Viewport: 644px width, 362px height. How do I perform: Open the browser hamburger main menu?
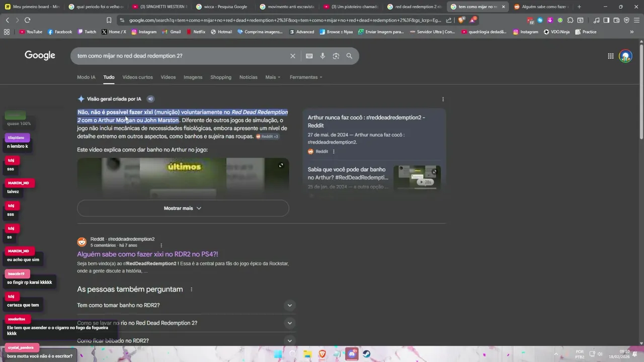[x=636, y=20]
